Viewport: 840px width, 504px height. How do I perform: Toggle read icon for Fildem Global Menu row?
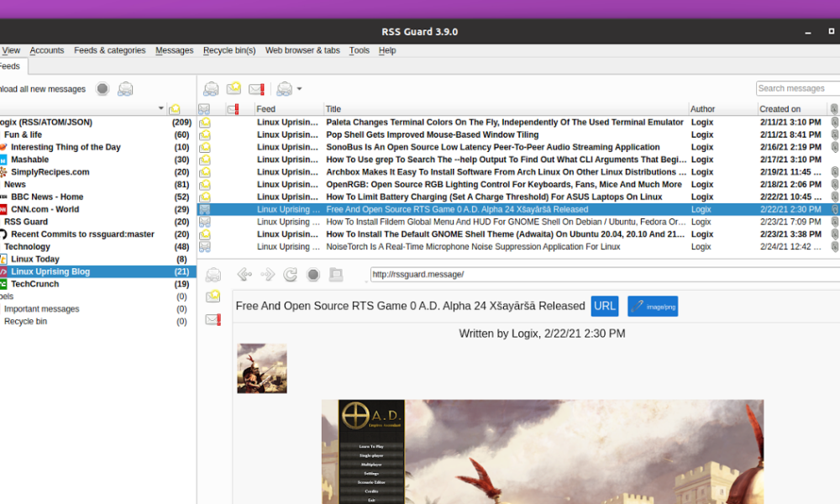pos(205,222)
